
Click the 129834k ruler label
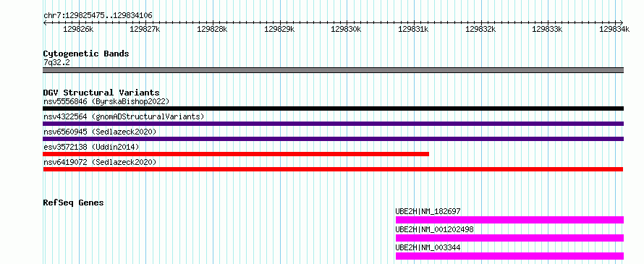coord(614,29)
